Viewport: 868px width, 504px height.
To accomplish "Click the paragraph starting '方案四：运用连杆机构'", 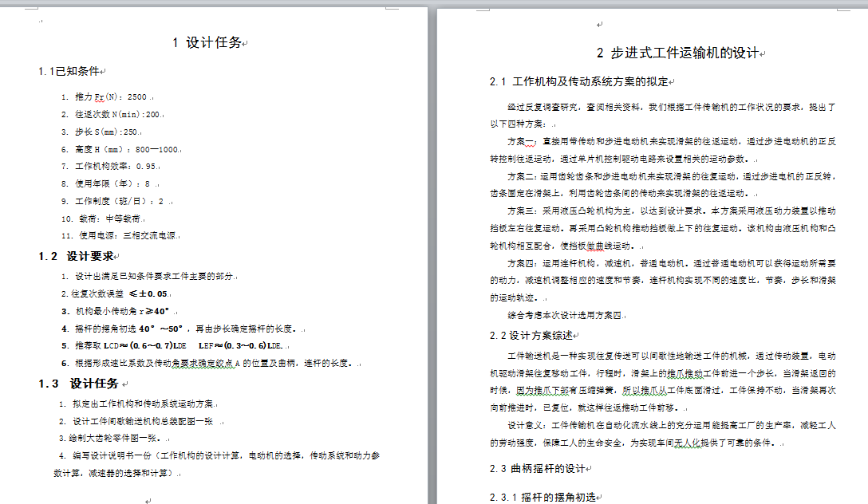I will 672,263.
